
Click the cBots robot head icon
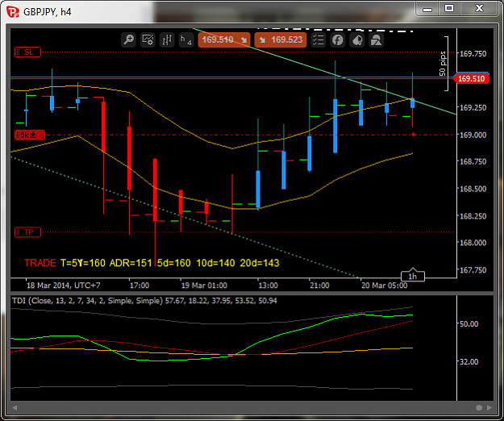[x=356, y=40]
